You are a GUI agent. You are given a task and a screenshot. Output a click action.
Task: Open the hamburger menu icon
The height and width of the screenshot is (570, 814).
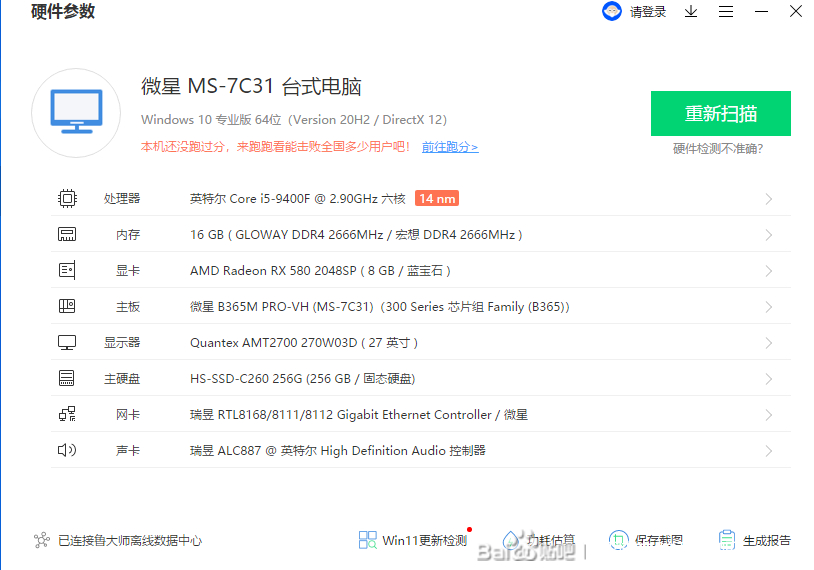[x=726, y=11]
